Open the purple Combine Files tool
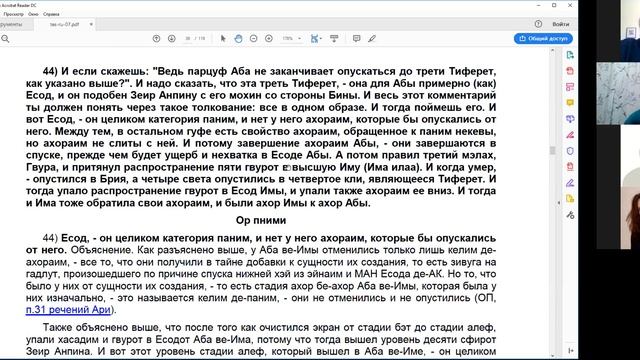The image size is (640, 360). 570,119
